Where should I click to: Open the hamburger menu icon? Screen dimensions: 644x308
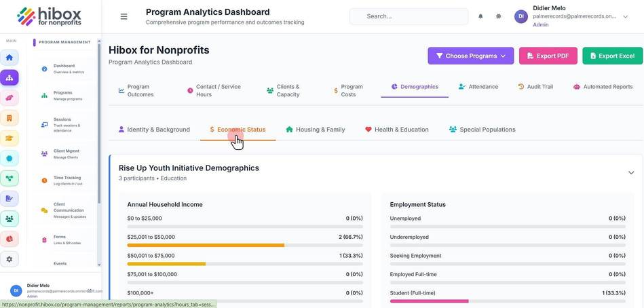[x=124, y=16]
